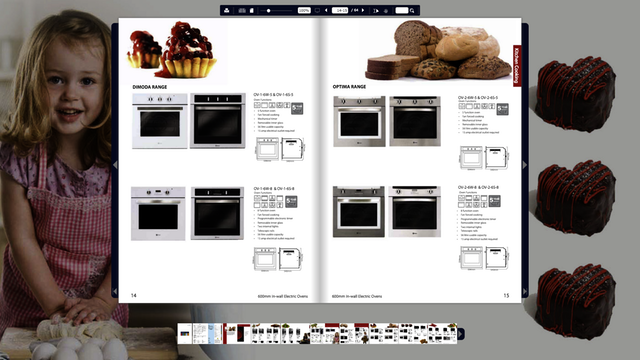Click the black oven image in the upper Dimoda row

(x=218, y=120)
